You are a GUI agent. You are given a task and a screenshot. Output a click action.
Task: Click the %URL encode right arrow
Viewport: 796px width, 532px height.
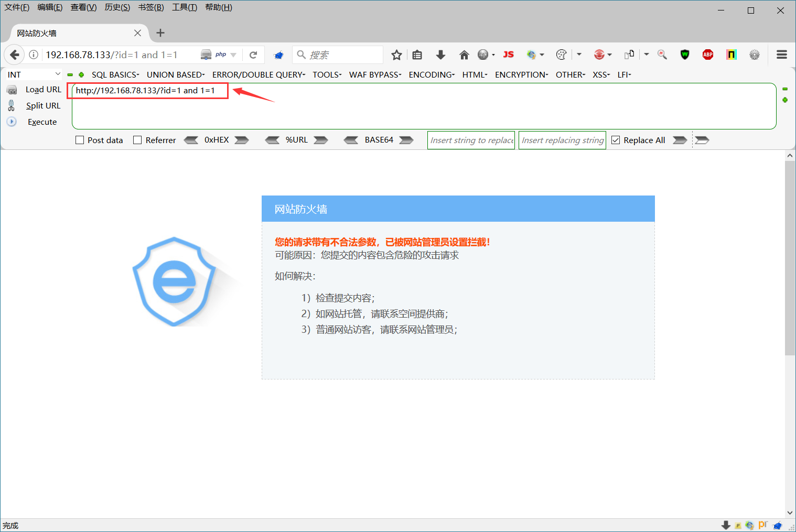tap(321, 140)
